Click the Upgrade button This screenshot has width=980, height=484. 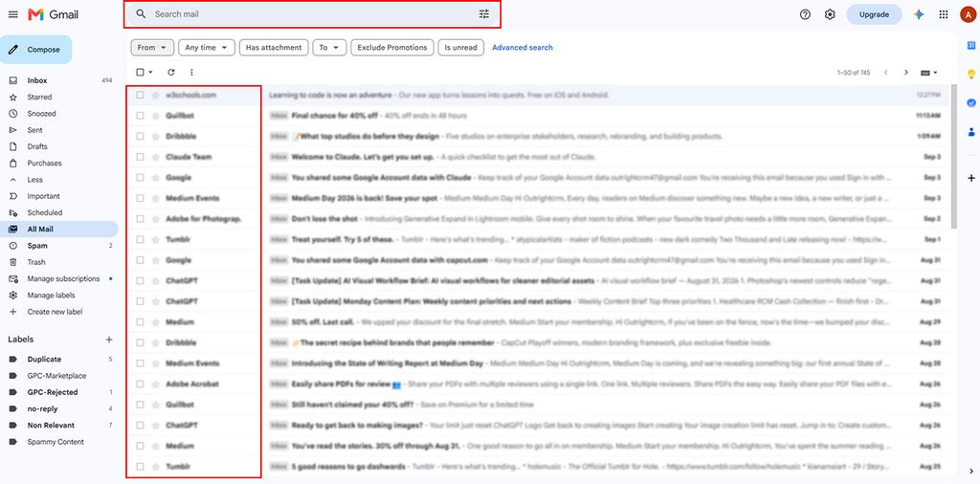[x=874, y=14]
